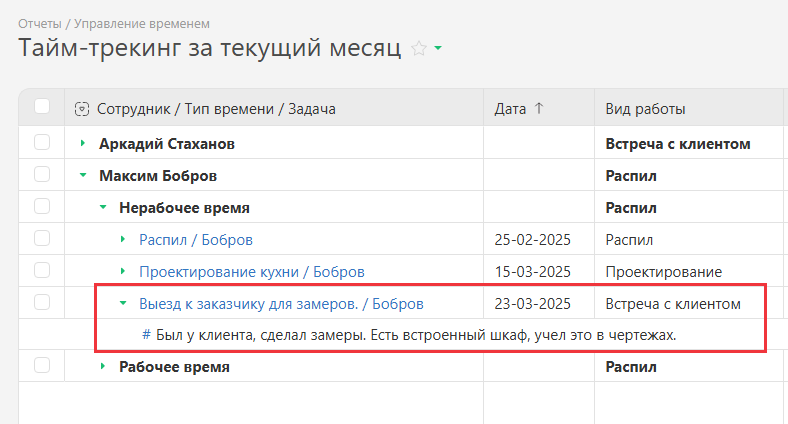Click Распил in the Рабочее время row
The height and width of the screenshot is (424, 788).
point(631,367)
